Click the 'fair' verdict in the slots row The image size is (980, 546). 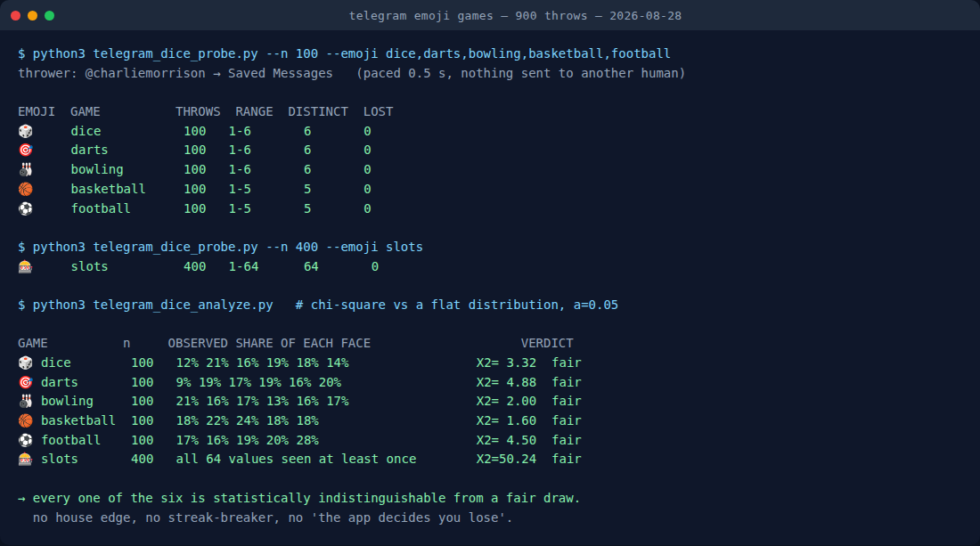point(567,460)
